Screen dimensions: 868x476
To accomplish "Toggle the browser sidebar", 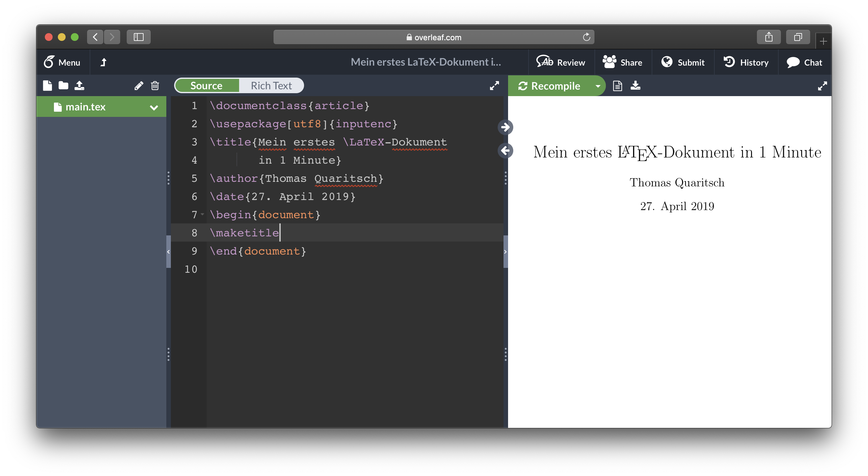I will coord(138,37).
